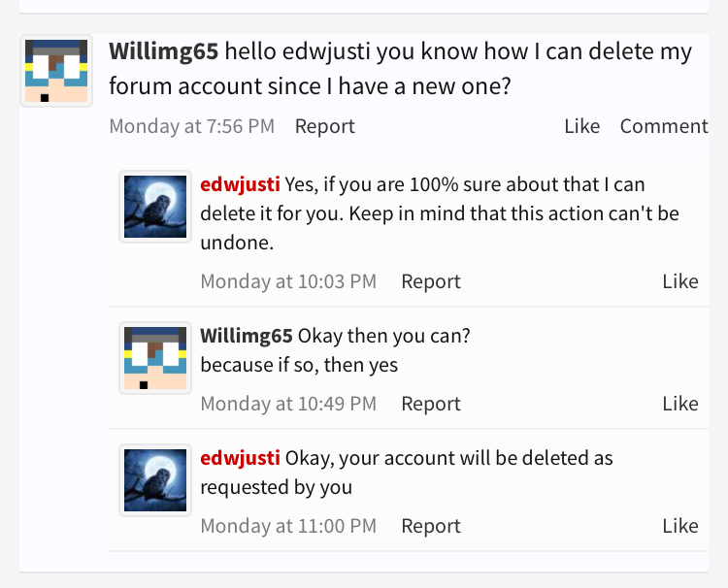Like the 10:49 PM reply
This screenshot has height=588, width=728.
coord(680,404)
